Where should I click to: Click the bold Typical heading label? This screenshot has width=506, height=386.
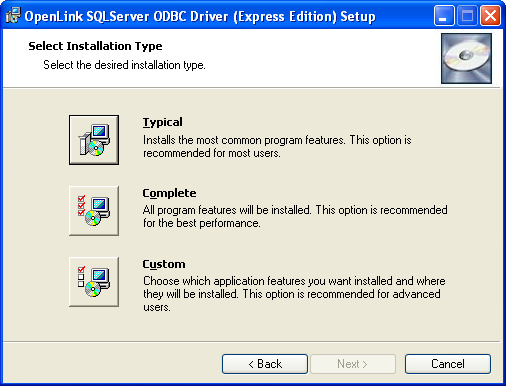163,122
